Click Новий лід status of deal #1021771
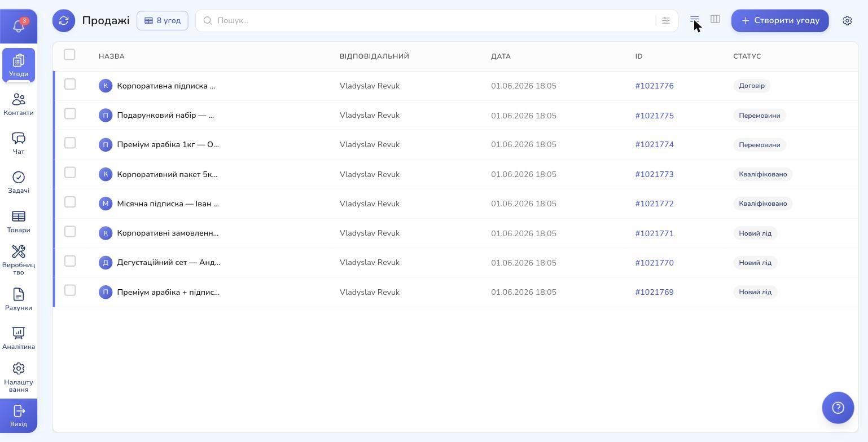Viewport: 868px width, 442px height. coord(755,233)
